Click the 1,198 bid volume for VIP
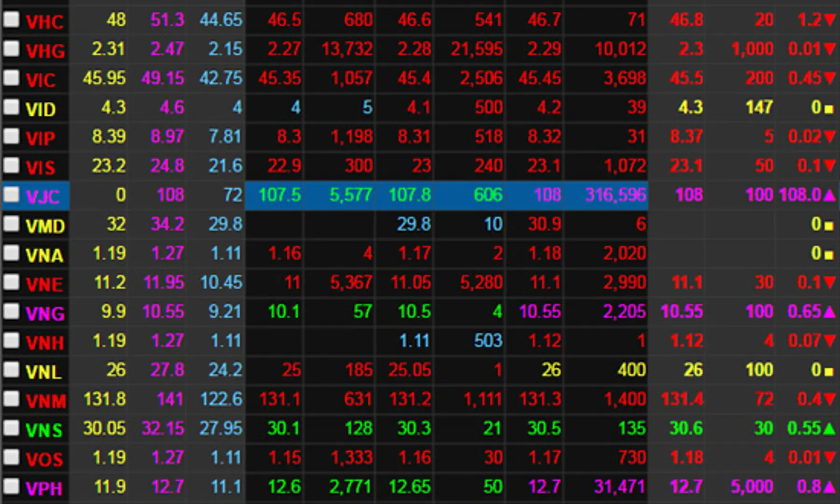The width and height of the screenshot is (840, 504). coord(352,136)
